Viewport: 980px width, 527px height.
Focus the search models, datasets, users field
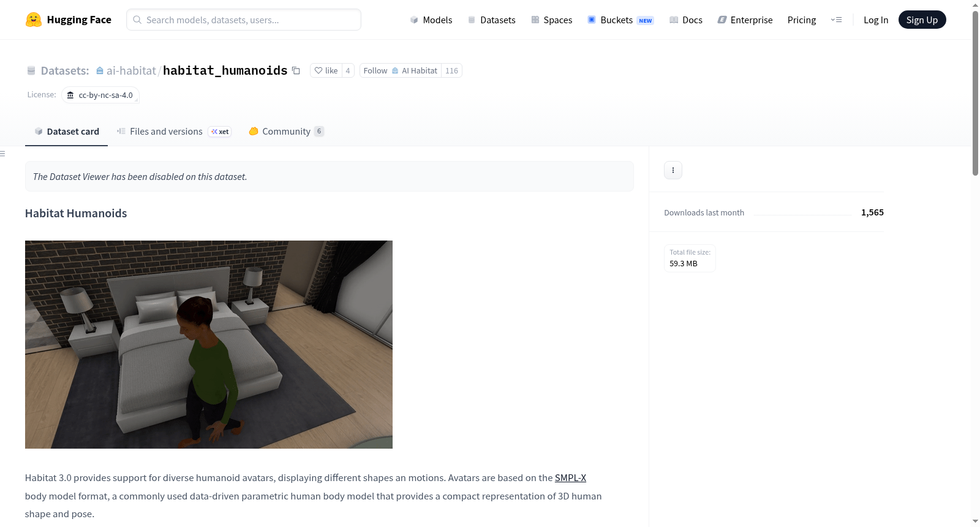pyautogui.click(x=244, y=20)
